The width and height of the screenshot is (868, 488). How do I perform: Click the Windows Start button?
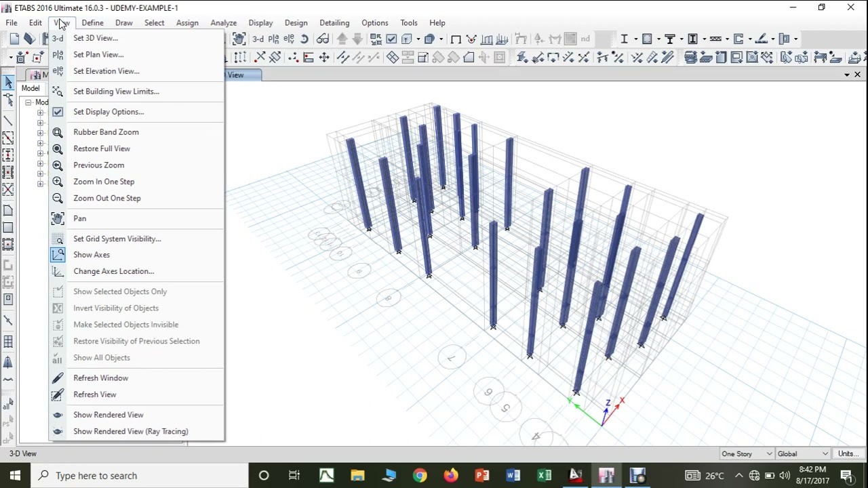tap(15, 475)
